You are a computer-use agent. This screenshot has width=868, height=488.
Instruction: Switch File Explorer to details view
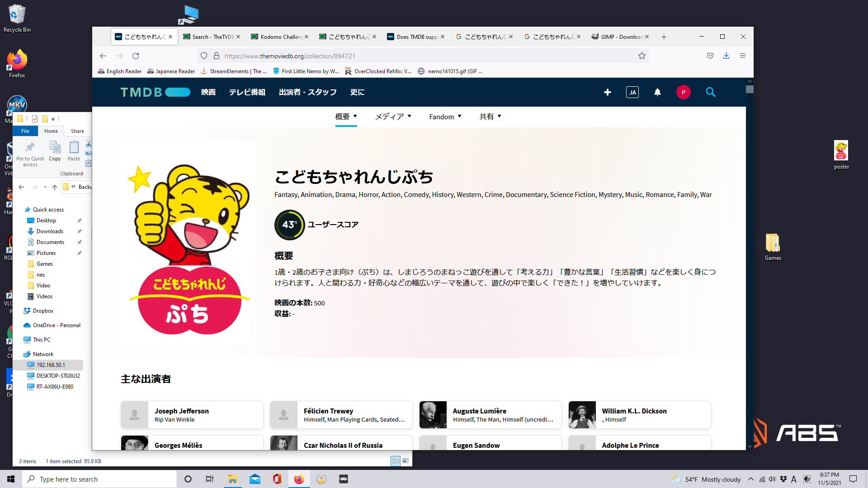396,461
